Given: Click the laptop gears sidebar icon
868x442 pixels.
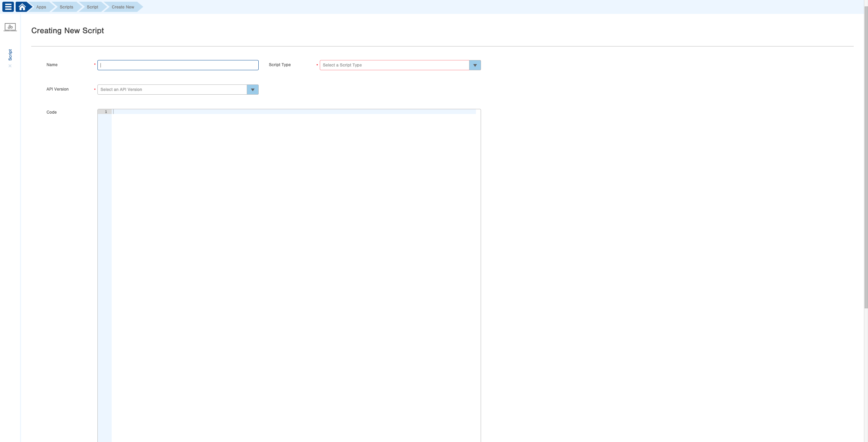Looking at the screenshot, I should (x=10, y=27).
